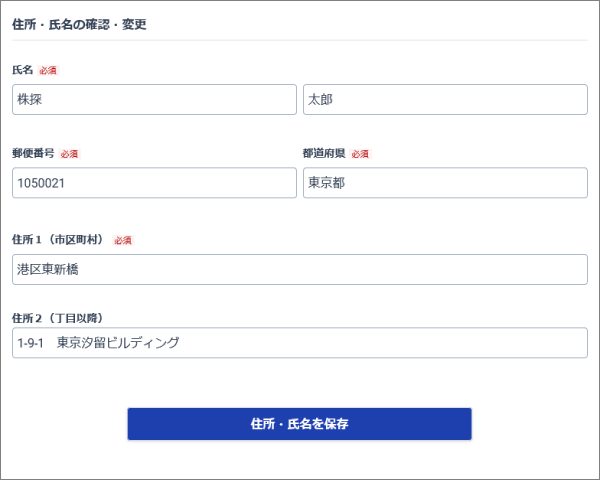The height and width of the screenshot is (480, 600).
Task: Click the 氏名 field label
Action: [x=23, y=71]
